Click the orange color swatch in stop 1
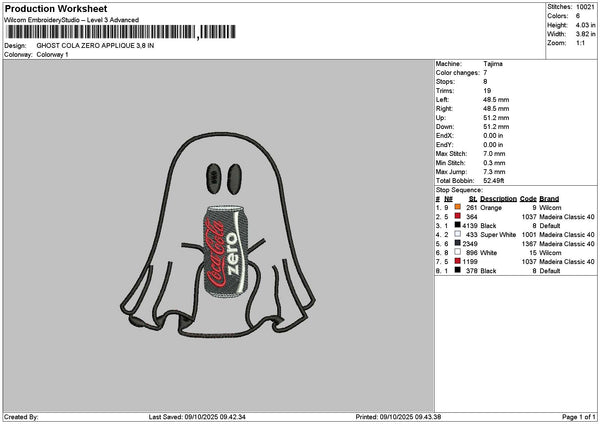The height and width of the screenshot is (424, 600). [457, 207]
